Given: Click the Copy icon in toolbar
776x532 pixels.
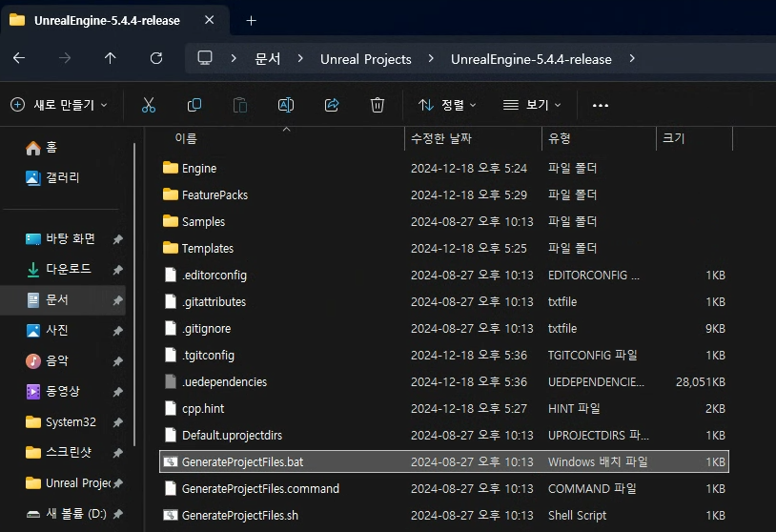Looking at the screenshot, I should (194, 105).
